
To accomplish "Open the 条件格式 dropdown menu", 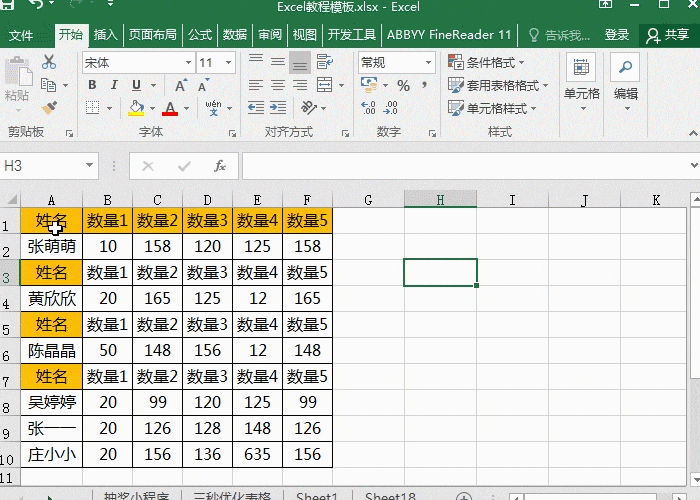I will 495,63.
